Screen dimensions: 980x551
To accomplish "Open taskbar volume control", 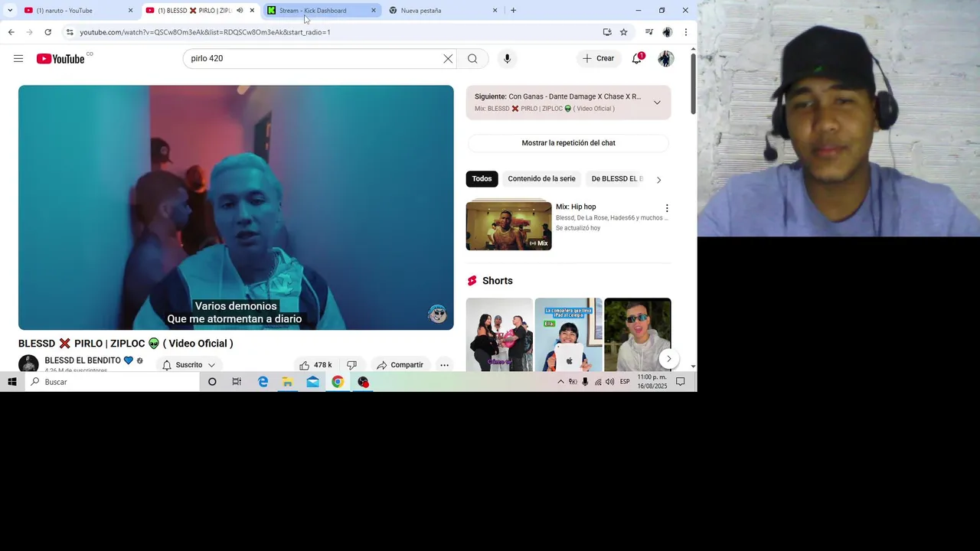I will [x=609, y=382].
